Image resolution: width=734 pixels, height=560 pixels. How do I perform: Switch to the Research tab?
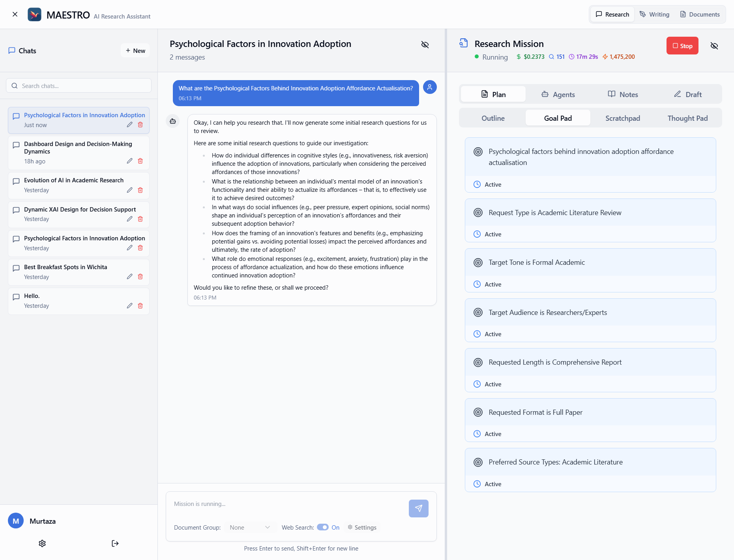coord(612,15)
